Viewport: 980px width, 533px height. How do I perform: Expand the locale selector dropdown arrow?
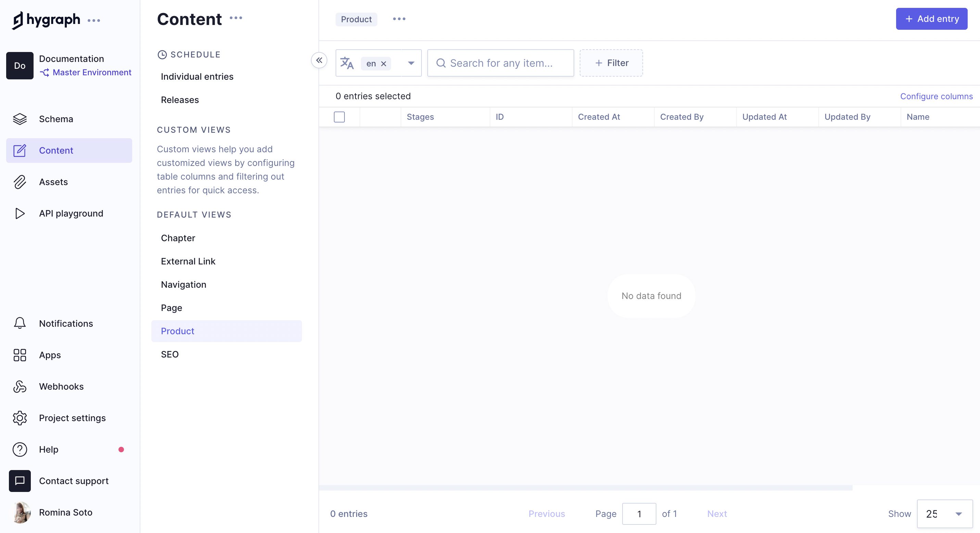[x=411, y=63]
